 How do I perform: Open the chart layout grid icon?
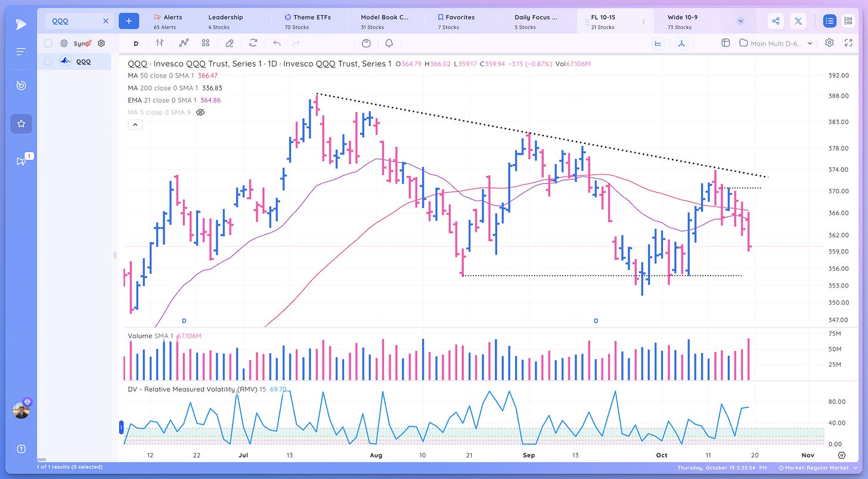coord(726,43)
